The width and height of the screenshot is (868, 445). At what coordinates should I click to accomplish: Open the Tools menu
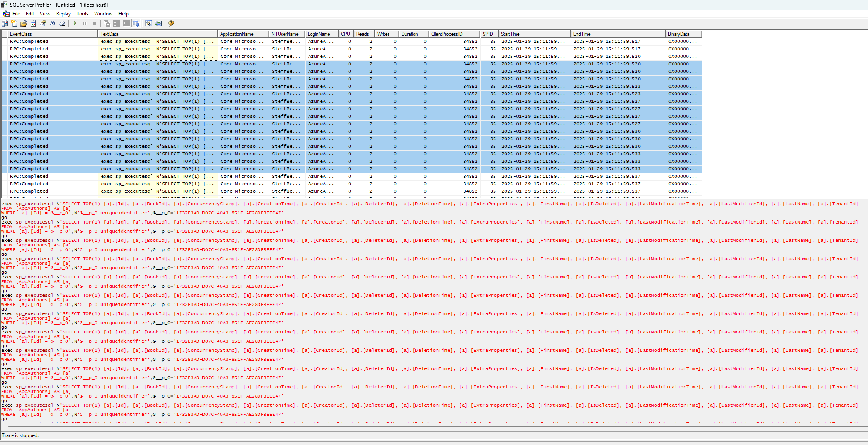82,14
